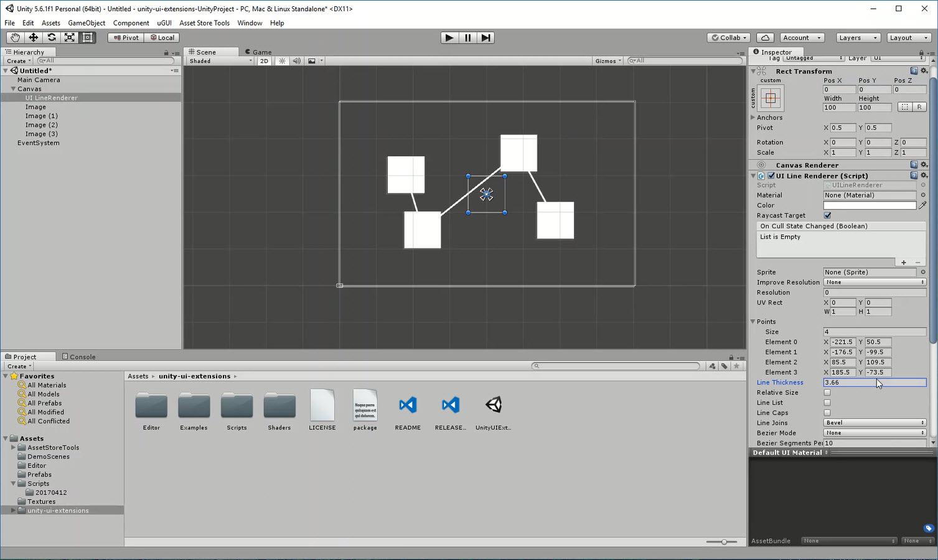Screen dimensions: 938x560
Task: Open the README file
Action: tap(408, 410)
